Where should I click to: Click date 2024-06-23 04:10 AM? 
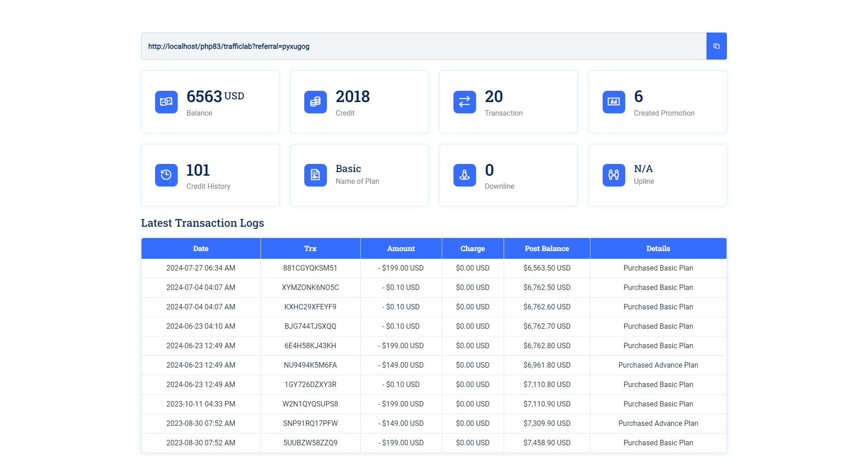tap(201, 327)
